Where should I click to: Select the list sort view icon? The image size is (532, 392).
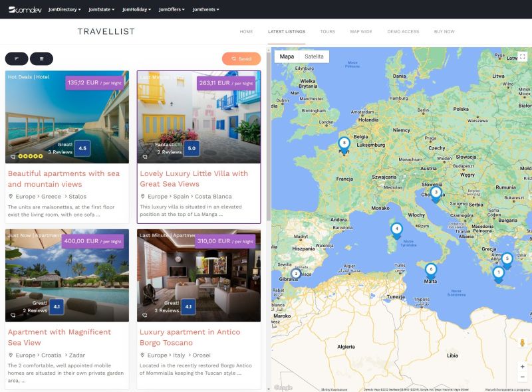(x=16, y=59)
